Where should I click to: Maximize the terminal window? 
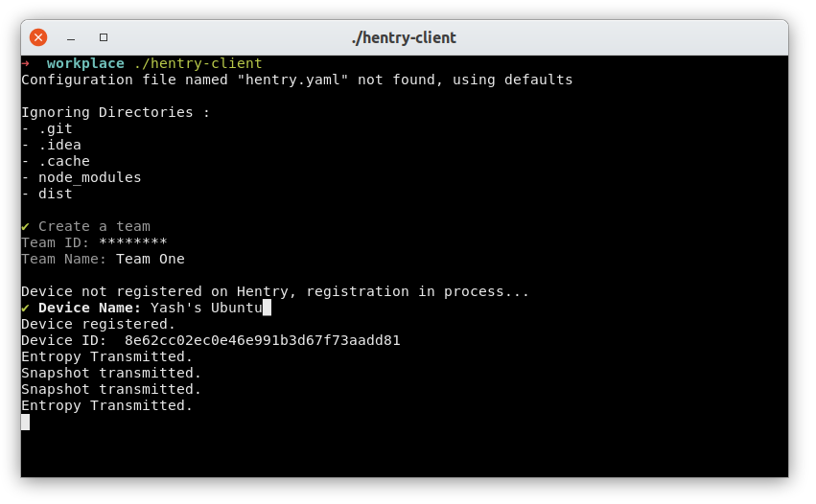point(104,37)
